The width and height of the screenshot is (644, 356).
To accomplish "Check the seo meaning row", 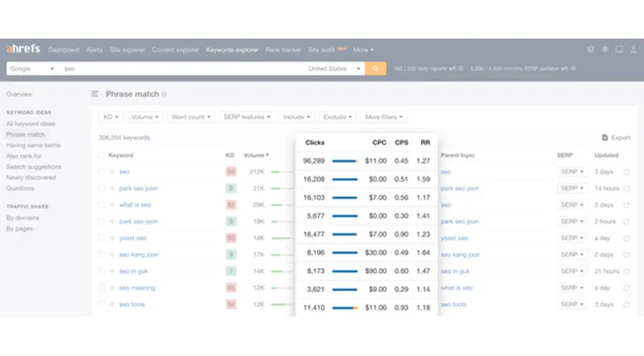I will pos(101,288).
